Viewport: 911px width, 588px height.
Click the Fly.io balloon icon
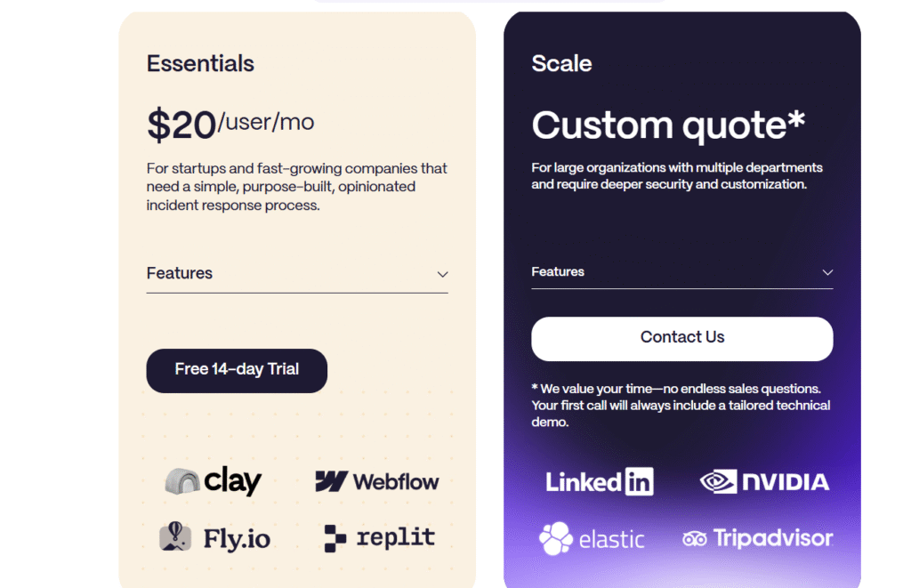pyautogui.click(x=175, y=536)
